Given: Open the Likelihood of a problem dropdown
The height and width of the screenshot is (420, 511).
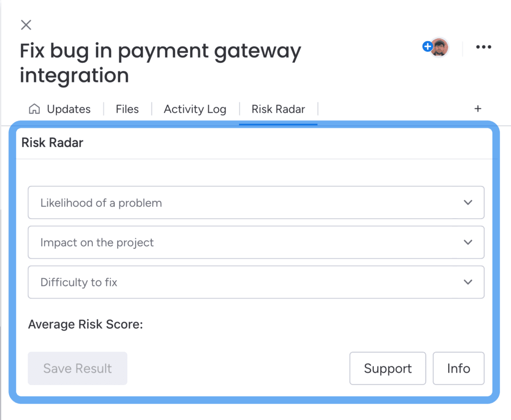Looking at the screenshot, I should 256,202.
